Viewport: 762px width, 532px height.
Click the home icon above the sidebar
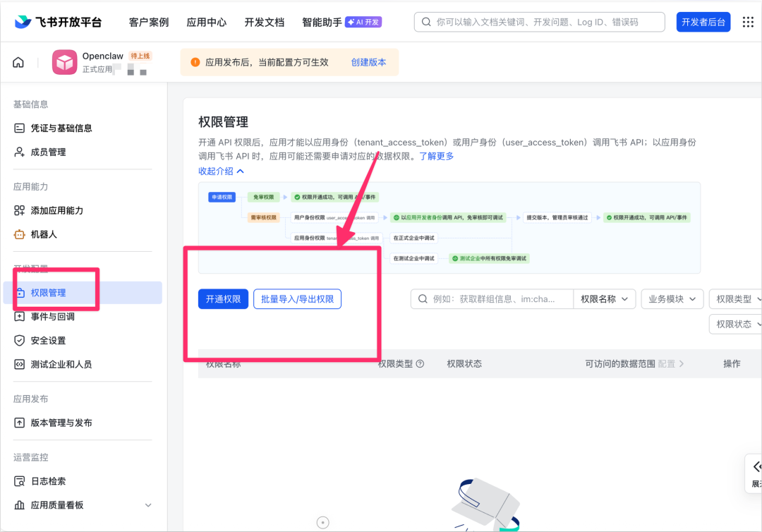click(x=18, y=61)
